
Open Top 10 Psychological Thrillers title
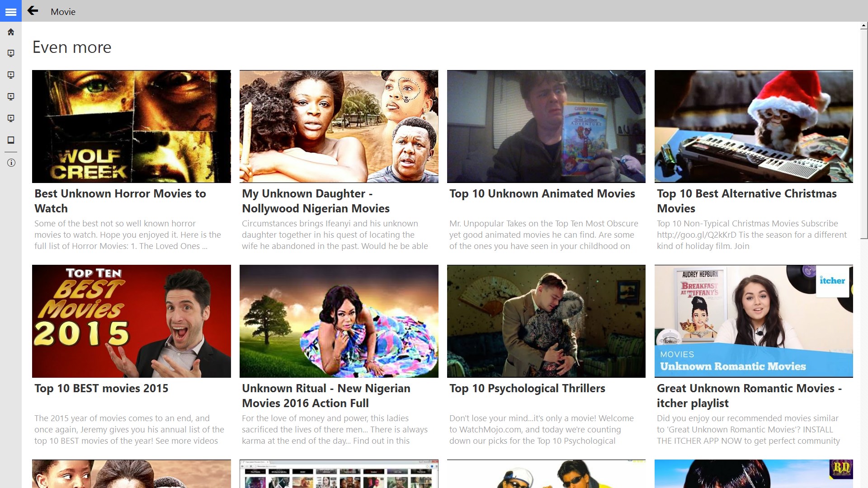click(x=527, y=388)
